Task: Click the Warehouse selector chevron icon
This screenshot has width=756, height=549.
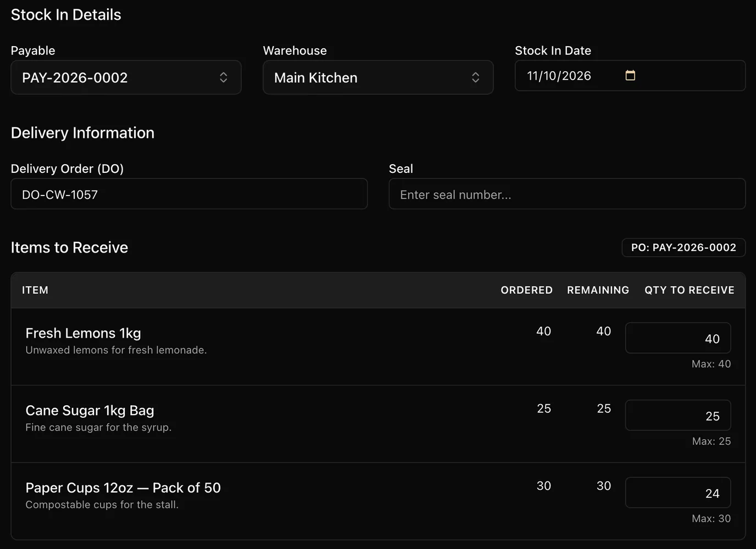Action: coord(475,77)
